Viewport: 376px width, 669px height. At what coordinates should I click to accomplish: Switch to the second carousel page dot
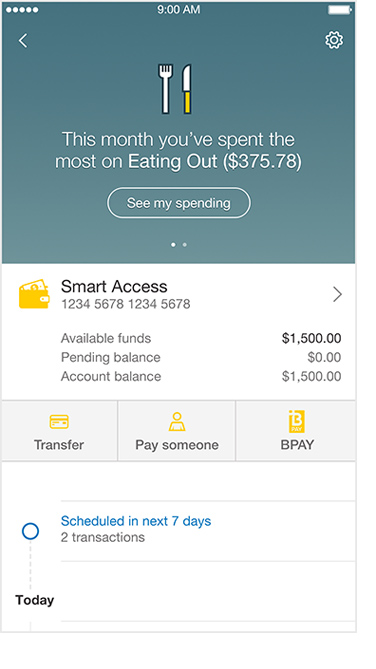point(184,244)
